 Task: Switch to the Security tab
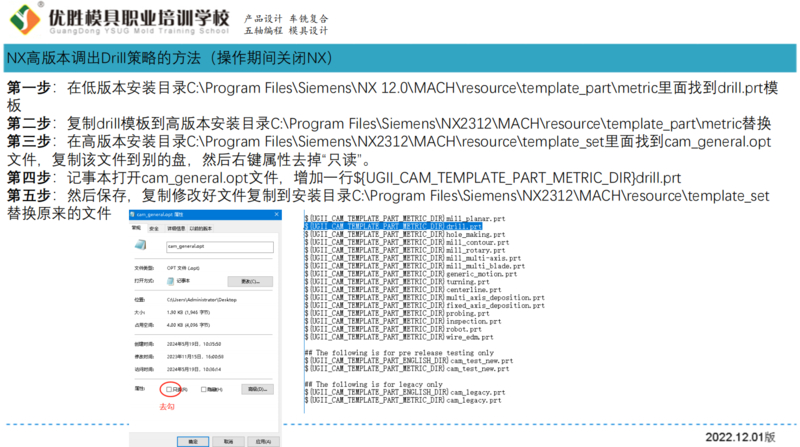pyautogui.click(x=154, y=228)
